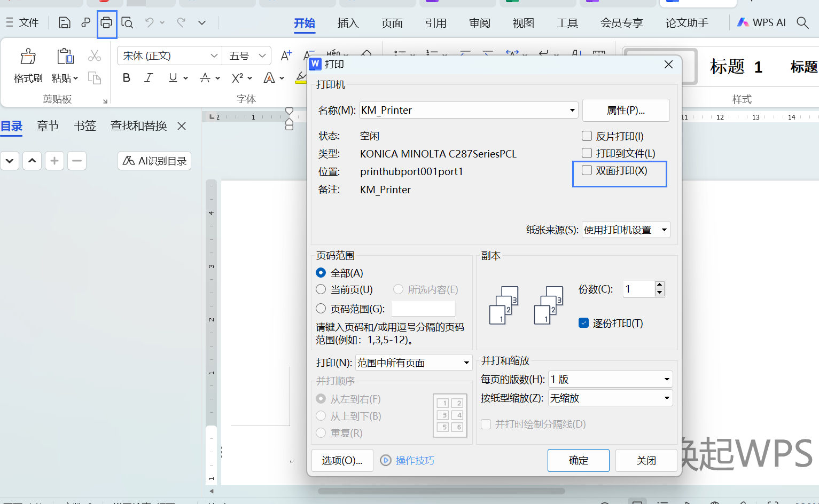Switch to 插入 ribbon tab

[x=348, y=23]
